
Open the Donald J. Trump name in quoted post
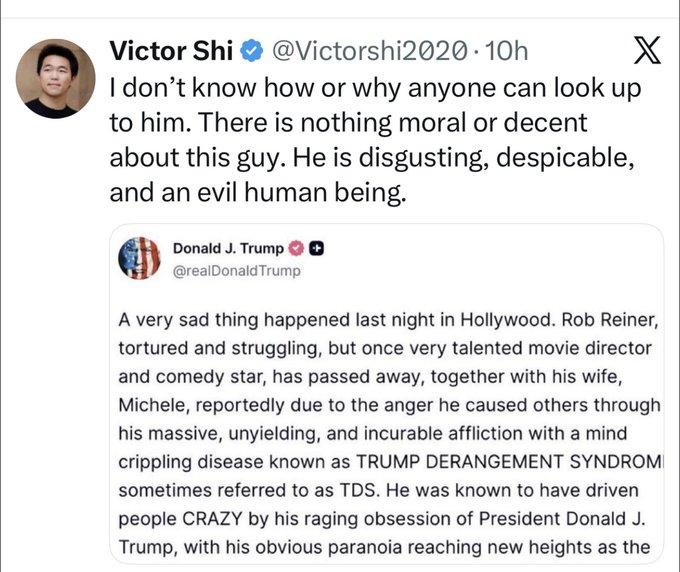point(228,248)
